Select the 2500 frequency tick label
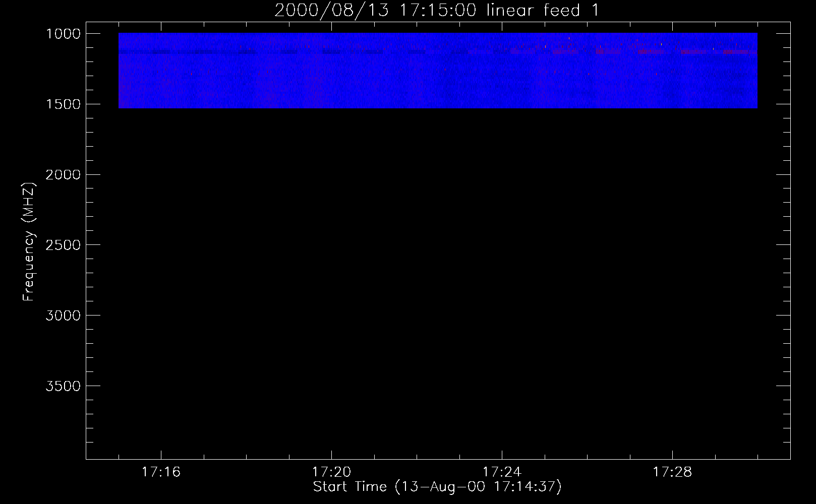816x504 pixels. [x=63, y=245]
